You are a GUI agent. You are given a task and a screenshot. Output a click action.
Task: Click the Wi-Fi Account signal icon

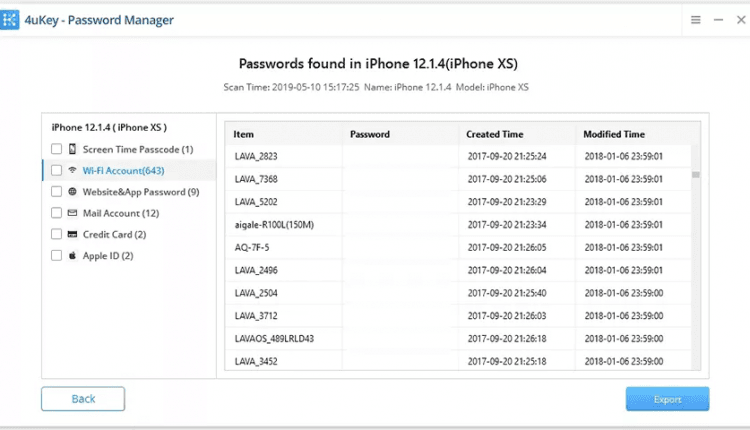tap(72, 170)
